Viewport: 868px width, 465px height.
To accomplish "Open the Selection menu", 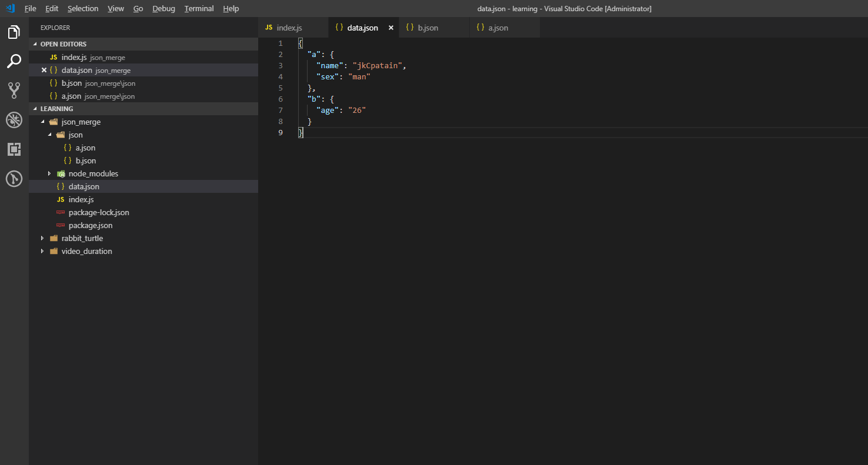I will [83, 8].
